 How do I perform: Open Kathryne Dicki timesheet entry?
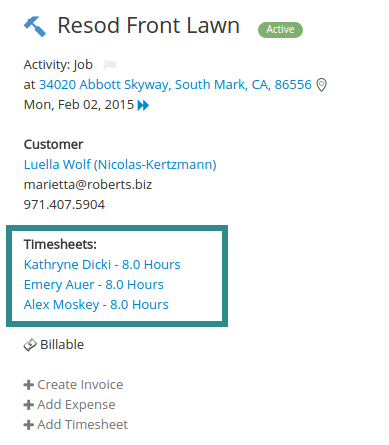(102, 265)
